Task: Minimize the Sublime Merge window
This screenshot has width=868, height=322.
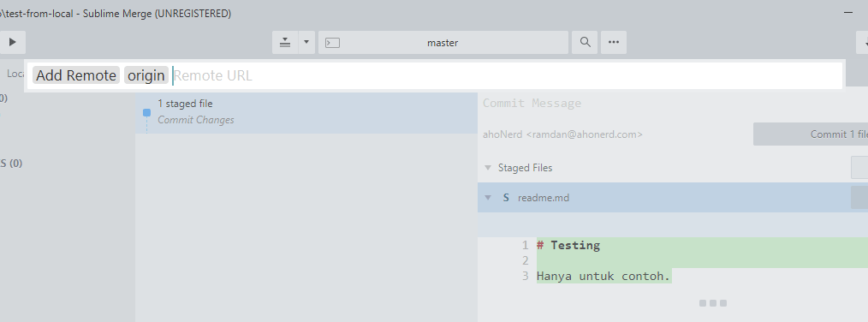Action: pyautogui.click(x=848, y=14)
